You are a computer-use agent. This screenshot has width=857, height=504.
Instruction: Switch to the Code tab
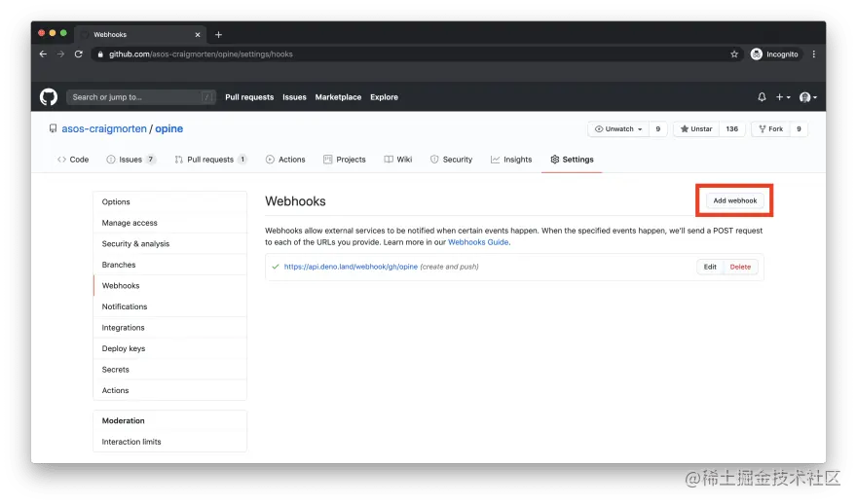73,160
